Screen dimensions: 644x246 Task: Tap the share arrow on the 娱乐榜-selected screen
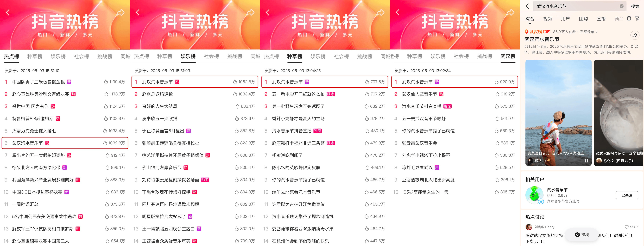251,12
